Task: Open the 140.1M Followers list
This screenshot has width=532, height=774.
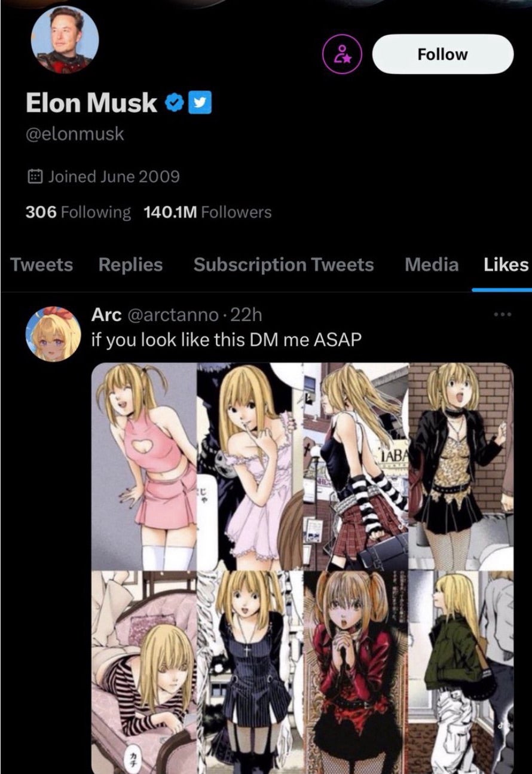Action: (207, 212)
